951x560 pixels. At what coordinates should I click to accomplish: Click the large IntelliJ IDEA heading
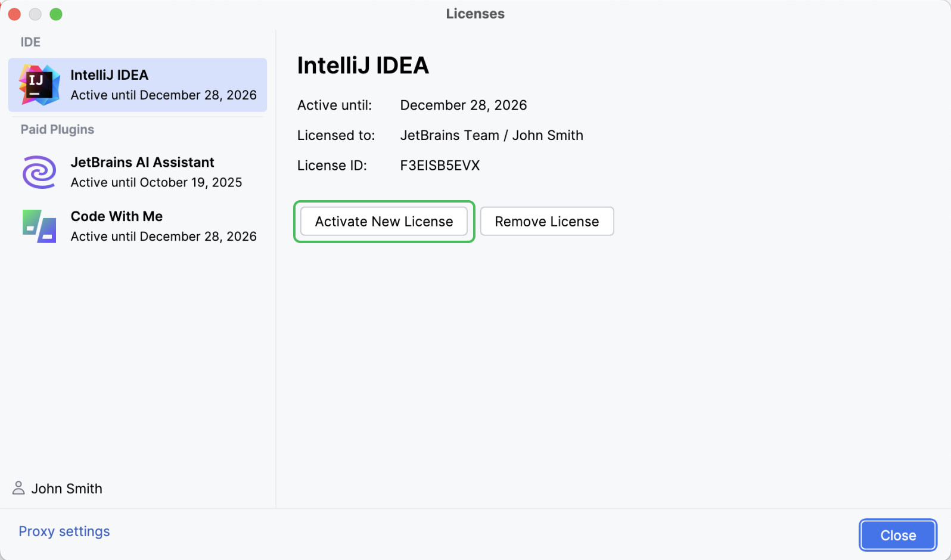363,66
